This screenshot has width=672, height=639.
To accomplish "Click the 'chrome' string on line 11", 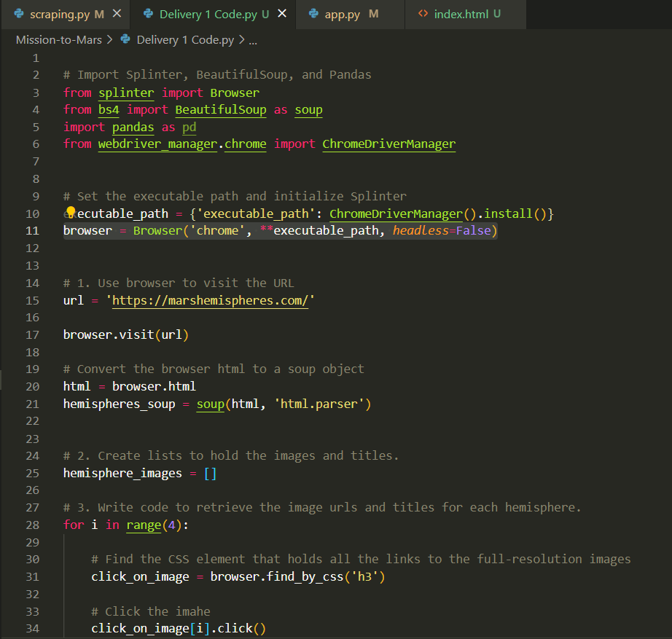I will click(x=217, y=230).
